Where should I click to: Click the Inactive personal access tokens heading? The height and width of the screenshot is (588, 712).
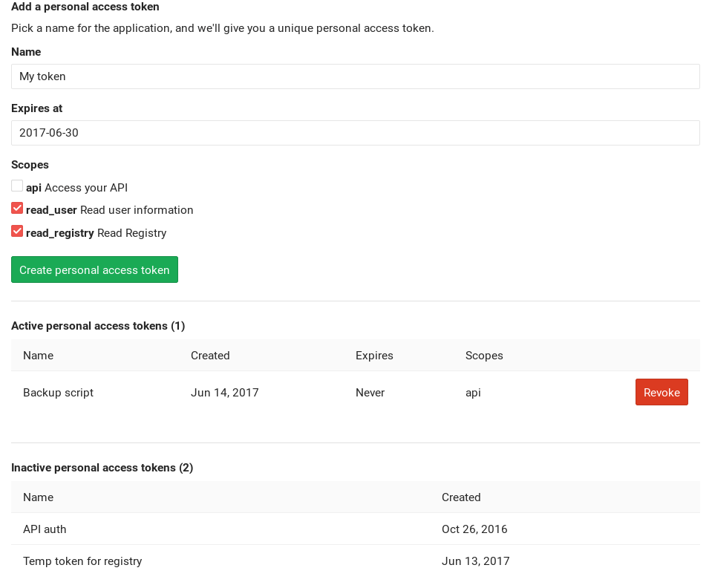point(102,467)
